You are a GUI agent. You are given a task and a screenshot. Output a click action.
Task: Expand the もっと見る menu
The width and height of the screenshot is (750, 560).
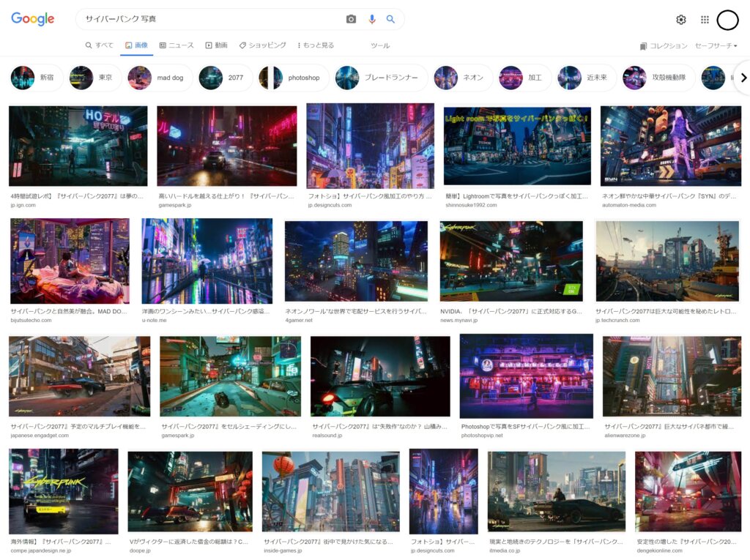pyautogui.click(x=316, y=45)
